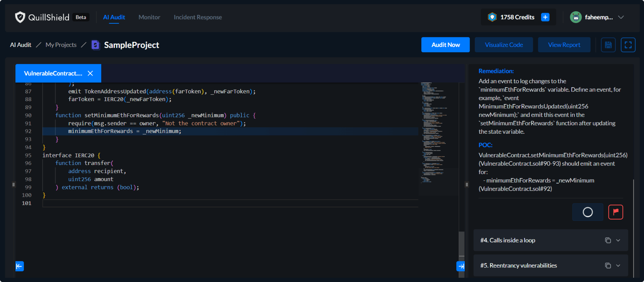Click the Beta badge label

pyautogui.click(x=81, y=17)
